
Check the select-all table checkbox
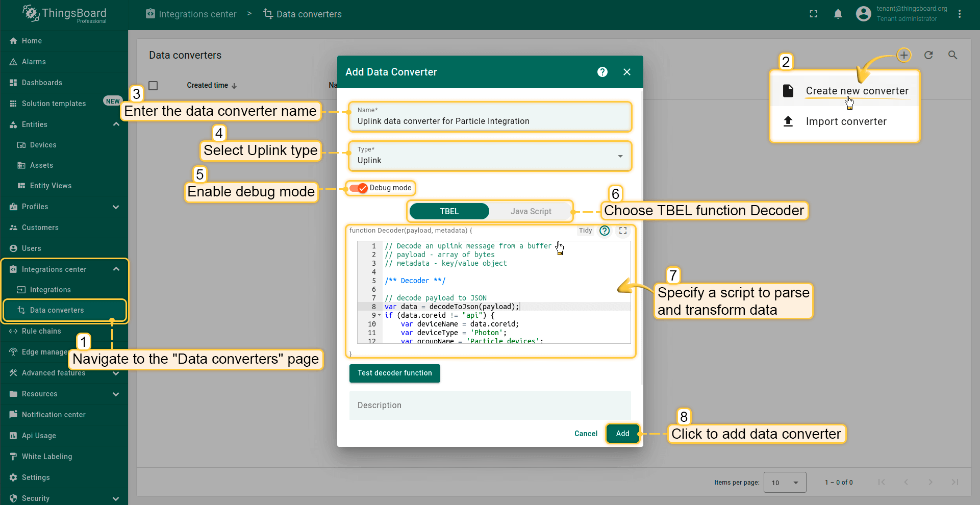pos(153,86)
